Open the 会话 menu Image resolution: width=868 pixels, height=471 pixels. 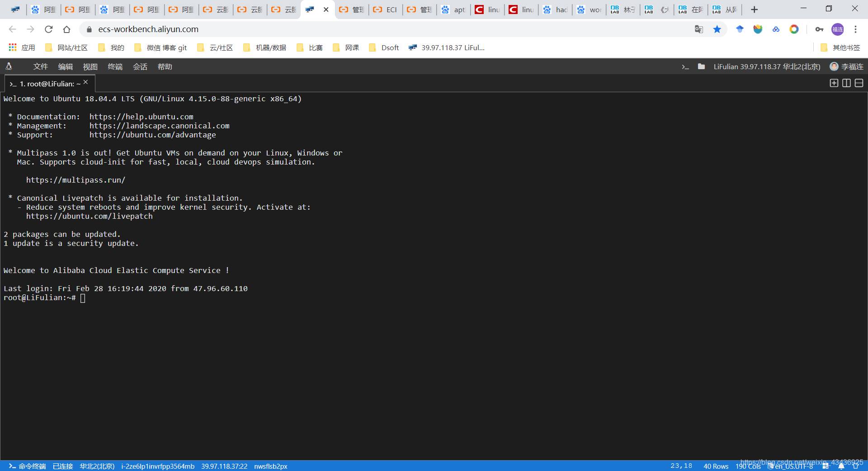tap(140, 66)
